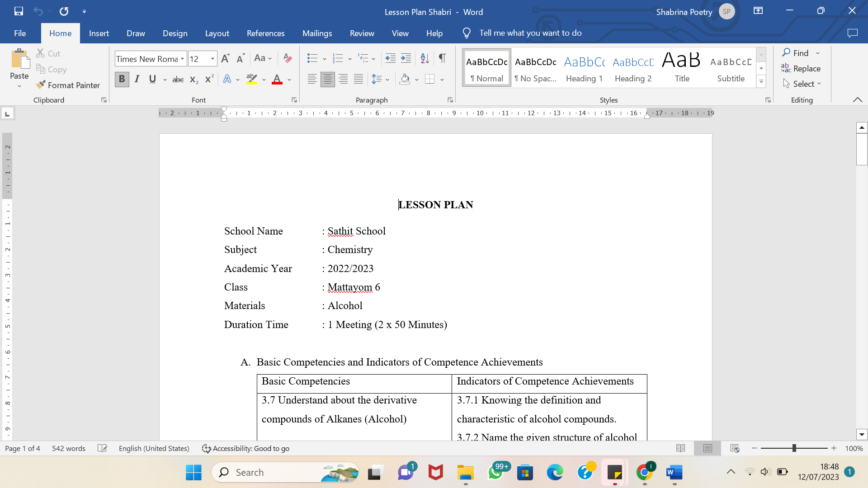The height and width of the screenshot is (488, 868).
Task: Open the font size dropdown
Action: pyautogui.click(x=212, y=59)
